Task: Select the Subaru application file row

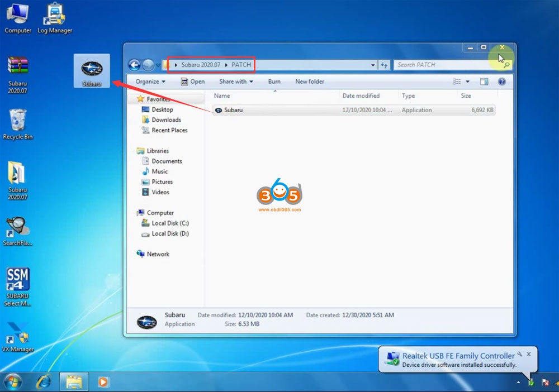Action: click(354, 110)
